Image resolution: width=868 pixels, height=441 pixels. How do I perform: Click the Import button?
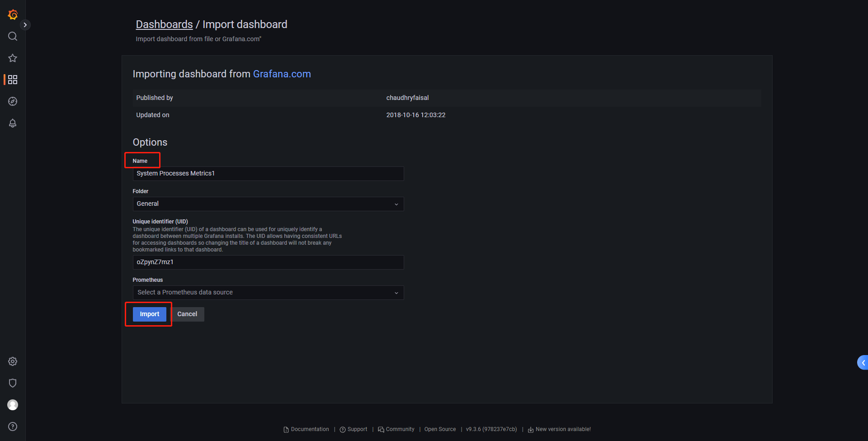150,314
